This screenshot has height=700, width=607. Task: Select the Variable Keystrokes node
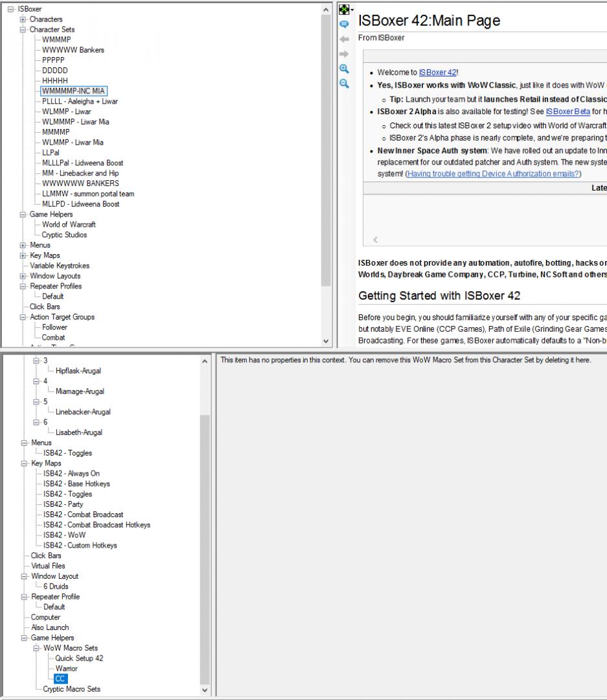pyautogui.click(x=60, y=266)
